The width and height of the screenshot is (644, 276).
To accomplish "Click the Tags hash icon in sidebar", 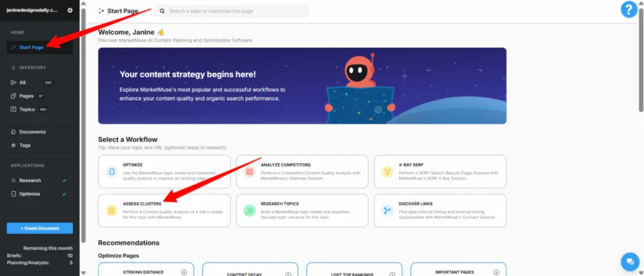I will point(13,145).
